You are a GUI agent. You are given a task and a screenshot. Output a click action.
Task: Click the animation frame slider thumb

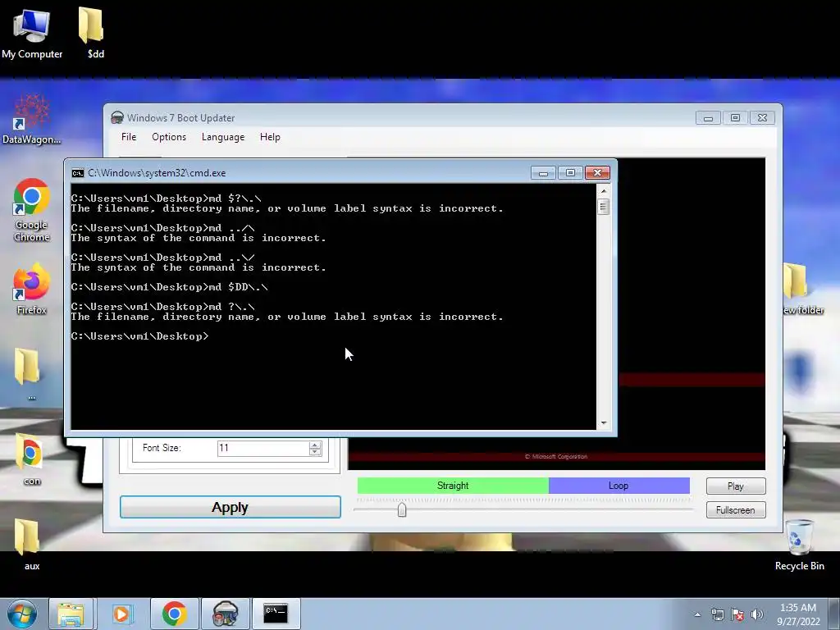pos(402,509)
